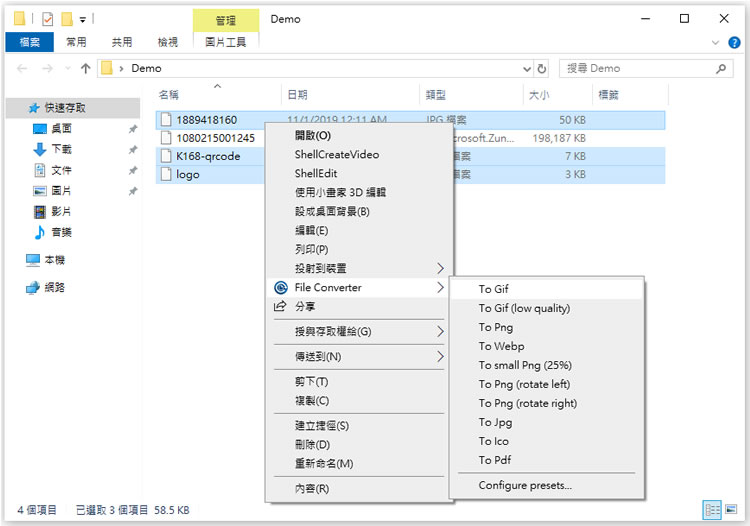Sort by 名稱 column header
The image size is (750, 526).
(168, 95)
